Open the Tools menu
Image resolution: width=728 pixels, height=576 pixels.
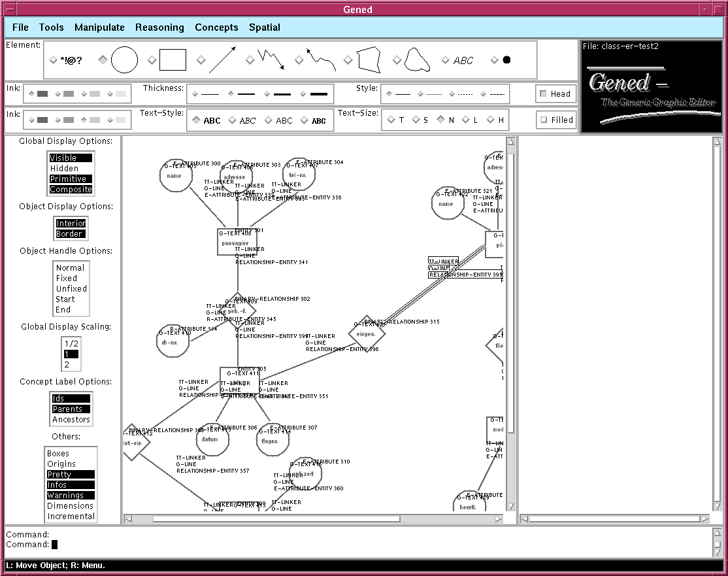click(x=51, y=27)
